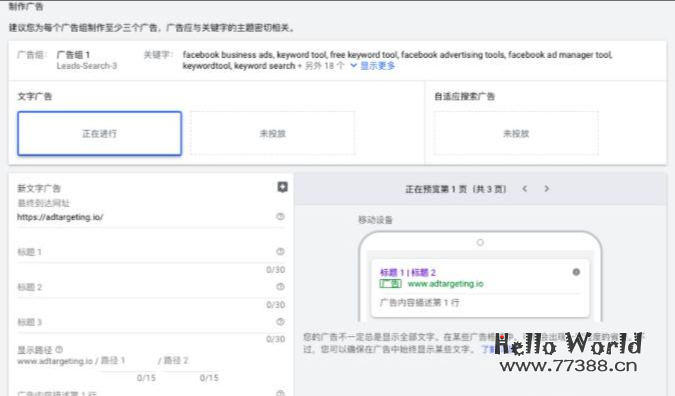Select the 正在进行 text ad card
The image size is (675, 396).
(99, 133)
